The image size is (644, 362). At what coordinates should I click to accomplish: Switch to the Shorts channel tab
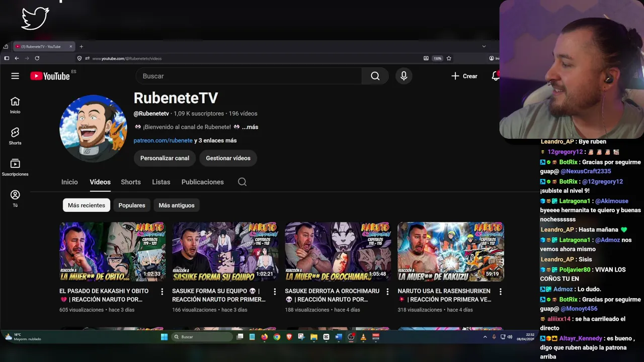point(131,182)
